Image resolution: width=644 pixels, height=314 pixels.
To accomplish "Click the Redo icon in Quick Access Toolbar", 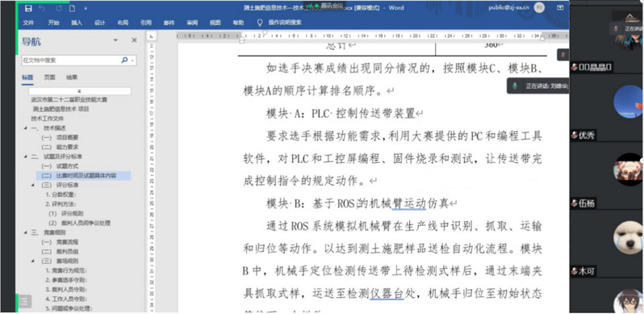I will coord(59,8).
